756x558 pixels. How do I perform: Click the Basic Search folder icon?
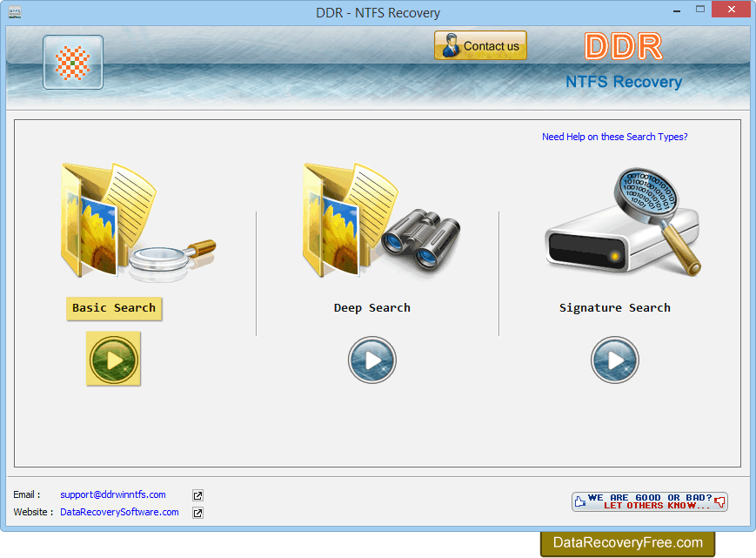pyautogui.click(x=137, y=222)
